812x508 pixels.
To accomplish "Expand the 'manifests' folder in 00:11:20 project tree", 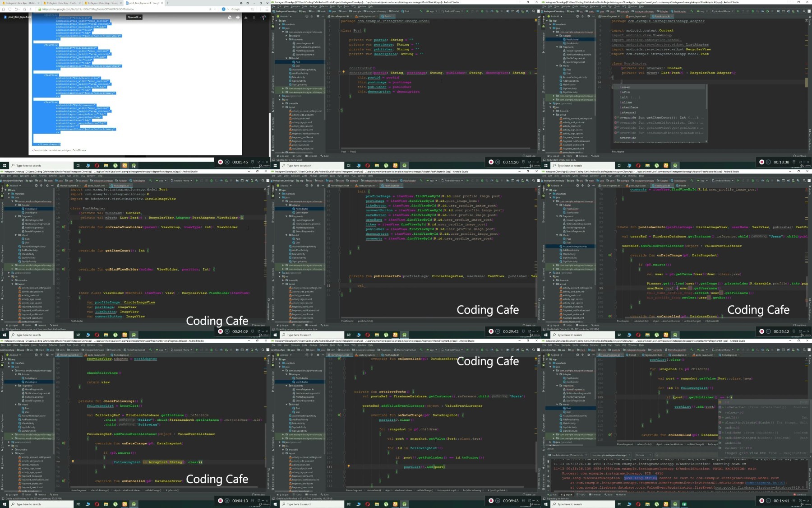I will coord(280,24).
